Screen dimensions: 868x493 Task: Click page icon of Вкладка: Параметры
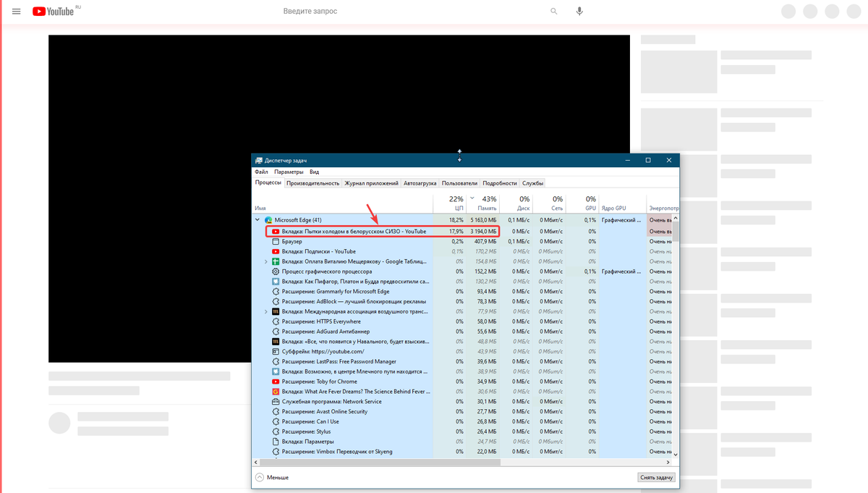[x=276, y=442]
